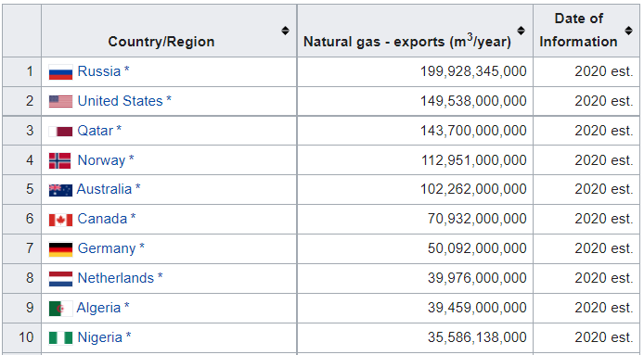
Task: Open the Russia link
Action: (x=99, y=71)
